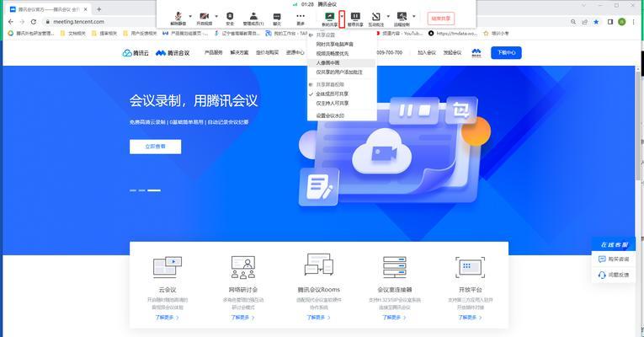Toggle 'Portrait picture-in-picture' (人像画中画) option
This screenshot has height=337, width=644.
(342, 63)
